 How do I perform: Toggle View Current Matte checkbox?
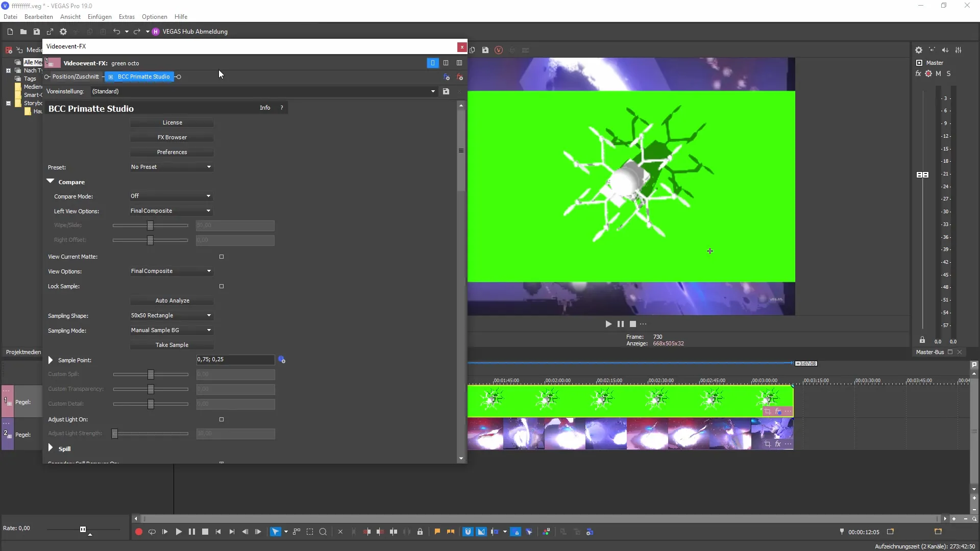click(222, 257)
